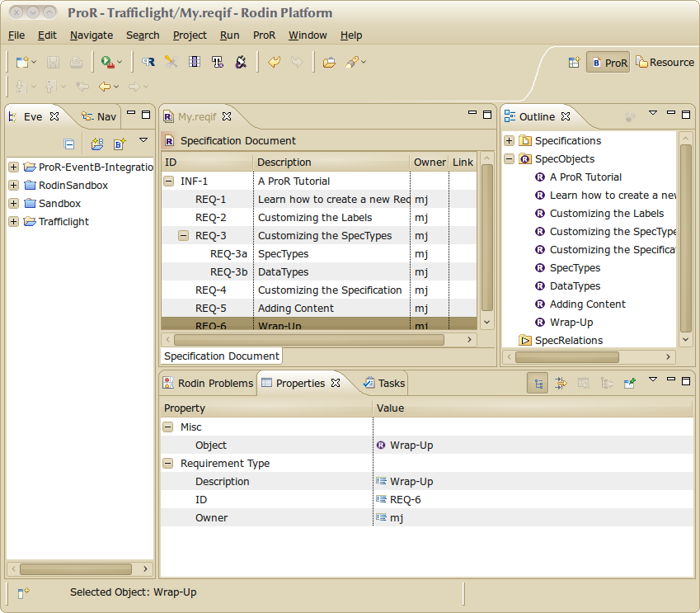
Task: Open the Run tools dropdown arrow
Action: point(120,62)
